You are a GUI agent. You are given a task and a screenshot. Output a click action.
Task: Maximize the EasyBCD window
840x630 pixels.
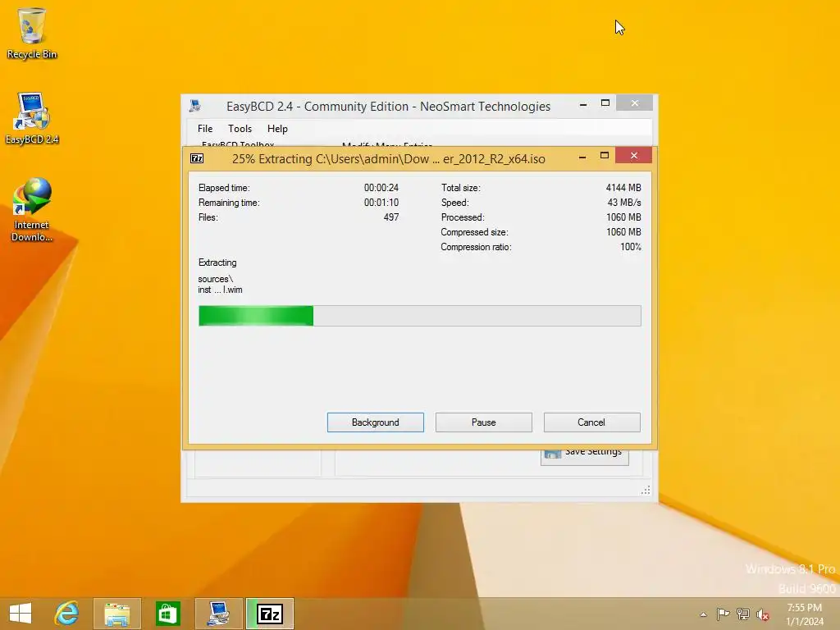605,103
